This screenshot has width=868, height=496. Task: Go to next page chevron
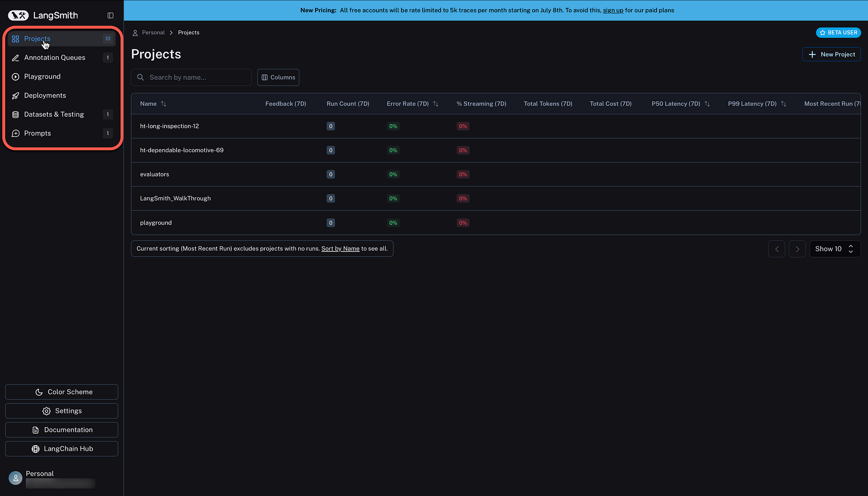pyautogui.click(x=797, y=249)
